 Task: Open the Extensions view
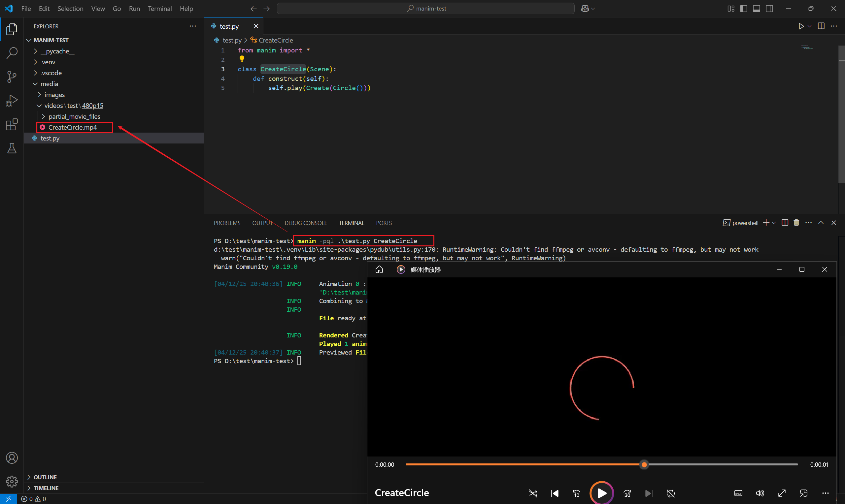12,124
